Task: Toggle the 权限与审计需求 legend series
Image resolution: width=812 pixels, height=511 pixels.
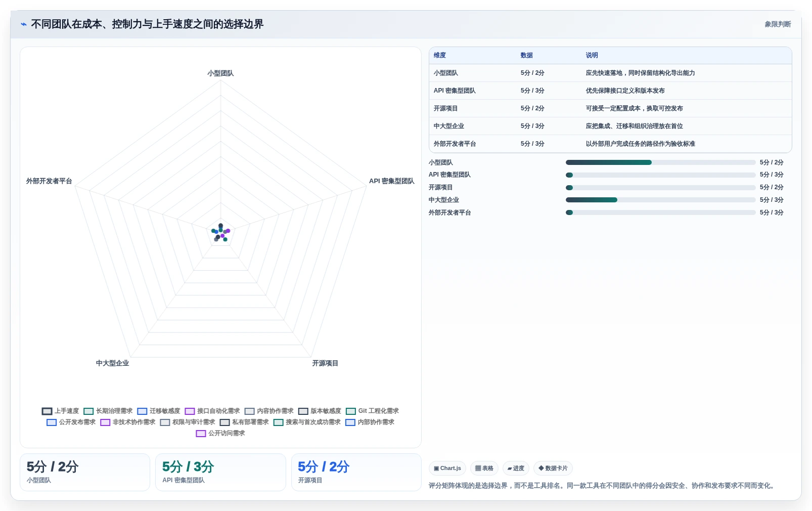Action: click(x=187, y=422)
